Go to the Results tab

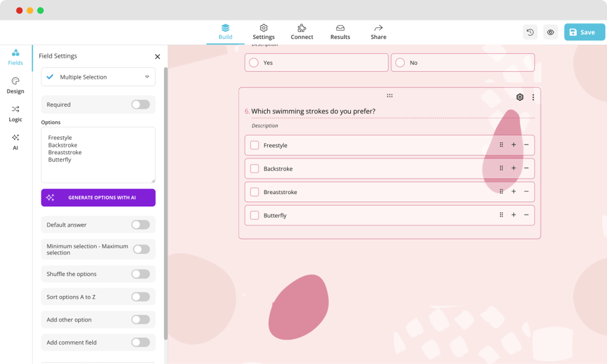click(x=340, y=32)
